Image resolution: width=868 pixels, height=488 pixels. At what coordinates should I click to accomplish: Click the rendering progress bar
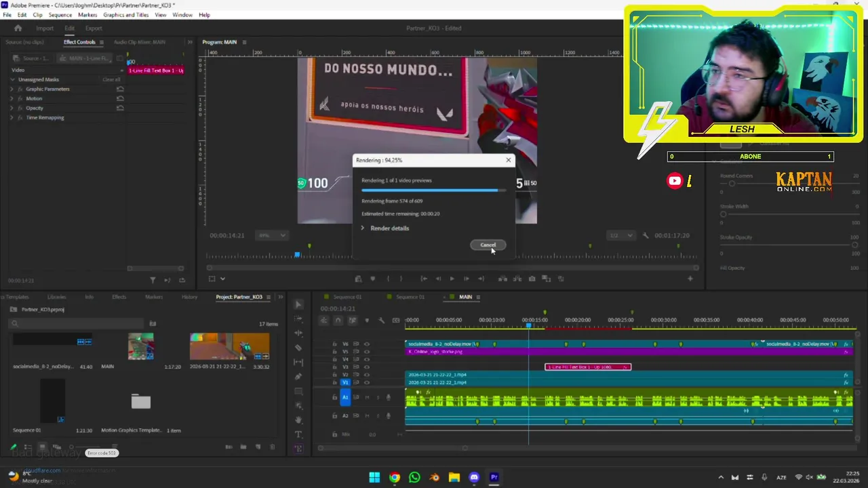coord(433,190)
